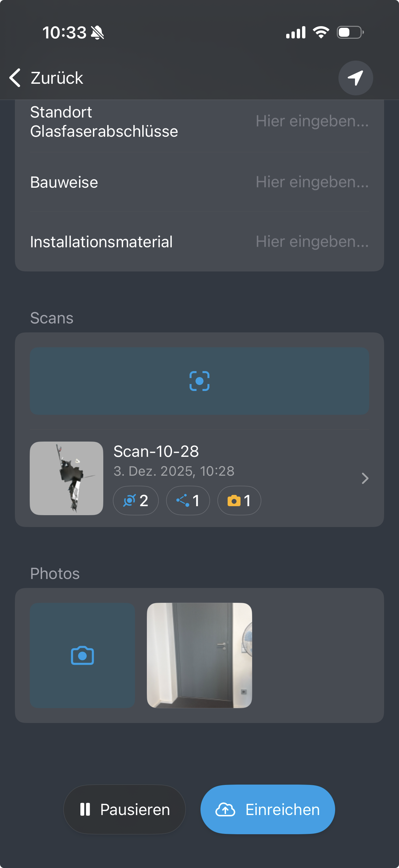Screen dimensions: 399x868
Task: Start a new scan with viewfinder icon
Action: click(x=199, y=381)
